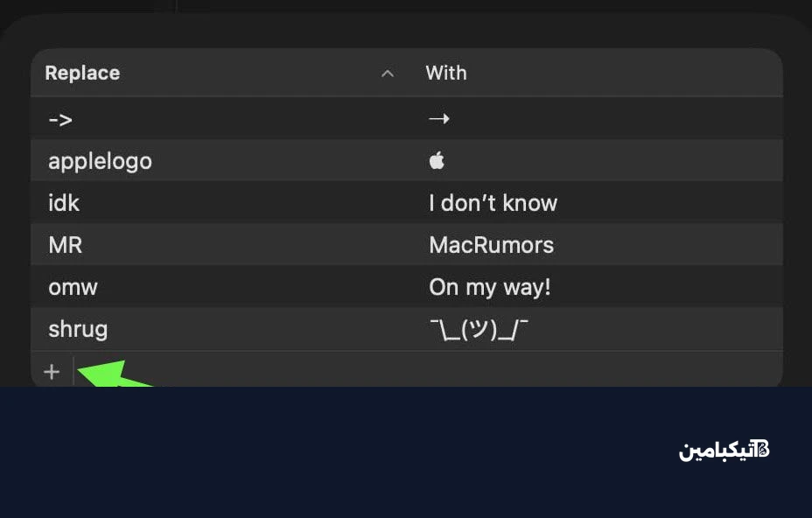
Task: Click the right arrow symbol replacement
Action: tap(439, 118)
